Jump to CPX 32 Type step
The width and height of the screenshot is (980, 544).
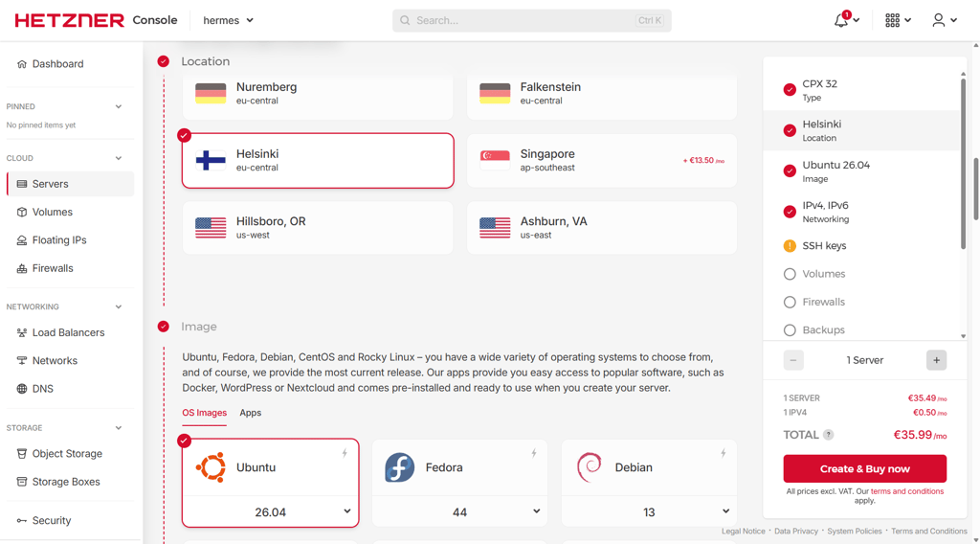click(x=861, y=90)
